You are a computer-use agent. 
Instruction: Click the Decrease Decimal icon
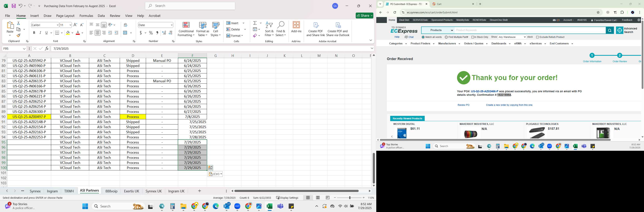click(x=170, y=33)
